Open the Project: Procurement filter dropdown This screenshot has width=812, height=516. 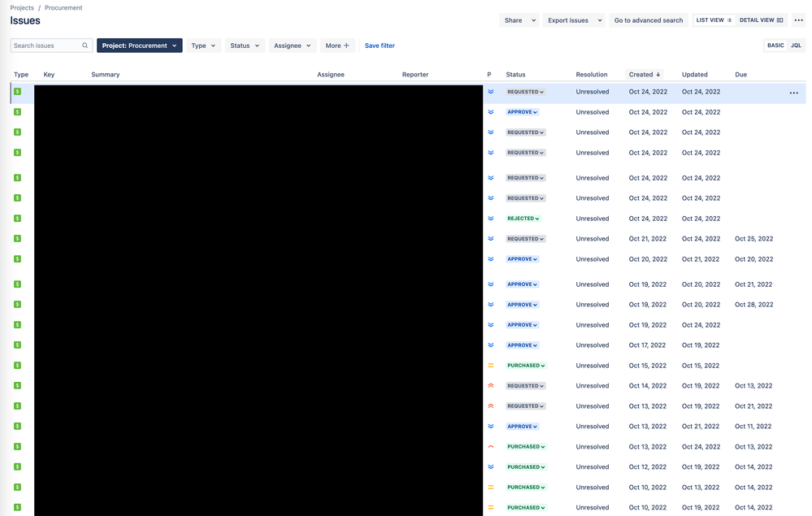(139, 46)
